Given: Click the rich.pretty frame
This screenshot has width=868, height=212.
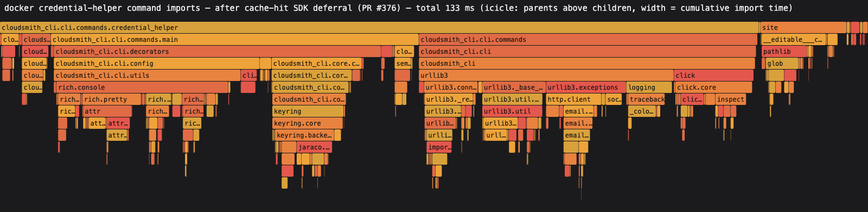Looking at the screenshot, I should click(112, 99).
